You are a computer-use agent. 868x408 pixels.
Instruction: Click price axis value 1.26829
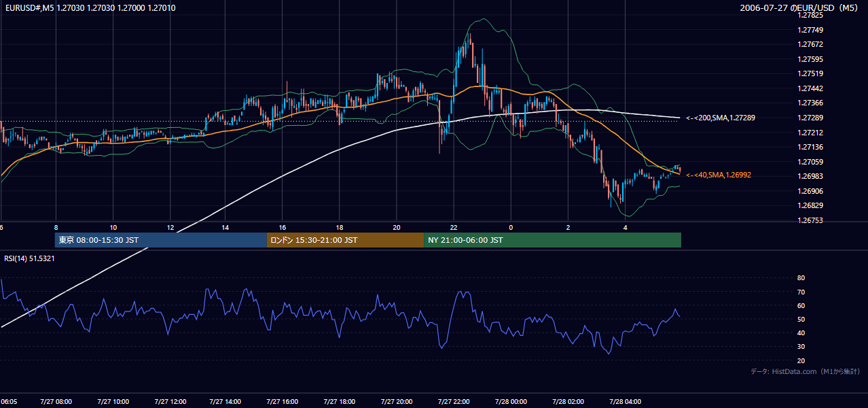pos(810,205)
